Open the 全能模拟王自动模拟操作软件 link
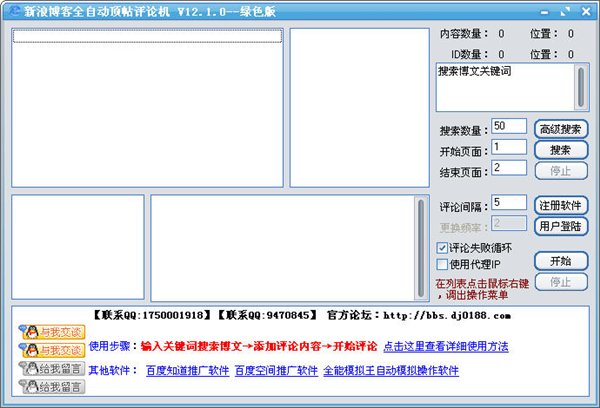Image resolution: width=600 pixels, height=408 pixels. point(391,370)
